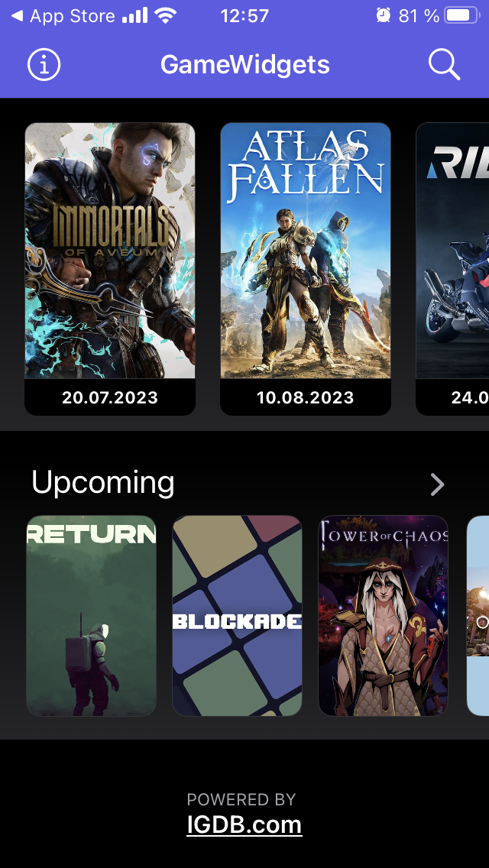Tap the search magnifier icon
The height and width of the screenshot is (868, 489).
(x=444, y=65)
